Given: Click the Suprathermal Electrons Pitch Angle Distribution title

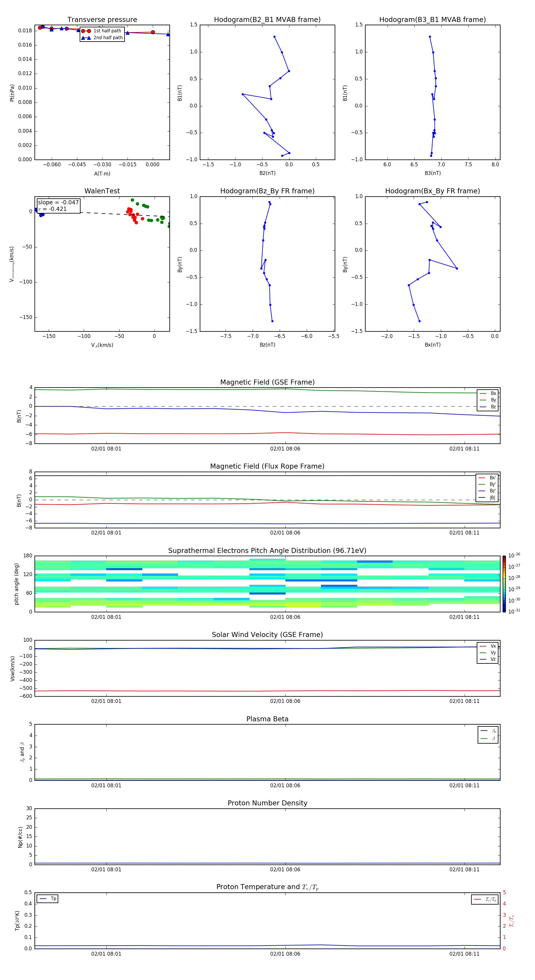Looking at the screenshot, I should point(267,551).
